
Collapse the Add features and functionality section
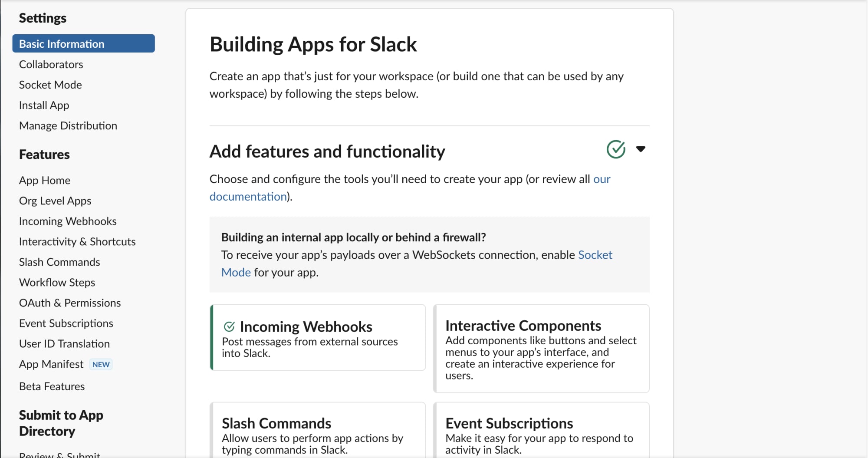pyautogui.click(x=641, y=149)
